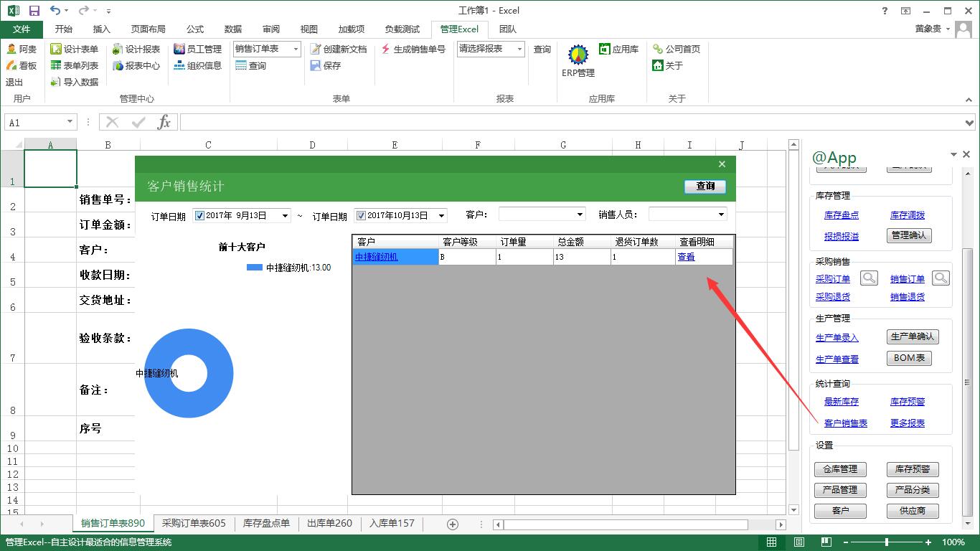Create a new document via 创建新文档
980x551 pixels.
pyautogui.click(x=339, y=49)
